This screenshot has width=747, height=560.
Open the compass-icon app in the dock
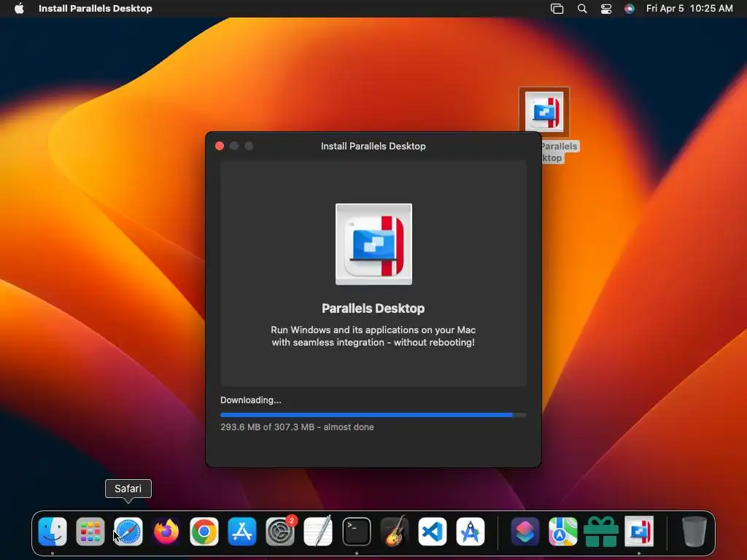(x=471, y=531)
